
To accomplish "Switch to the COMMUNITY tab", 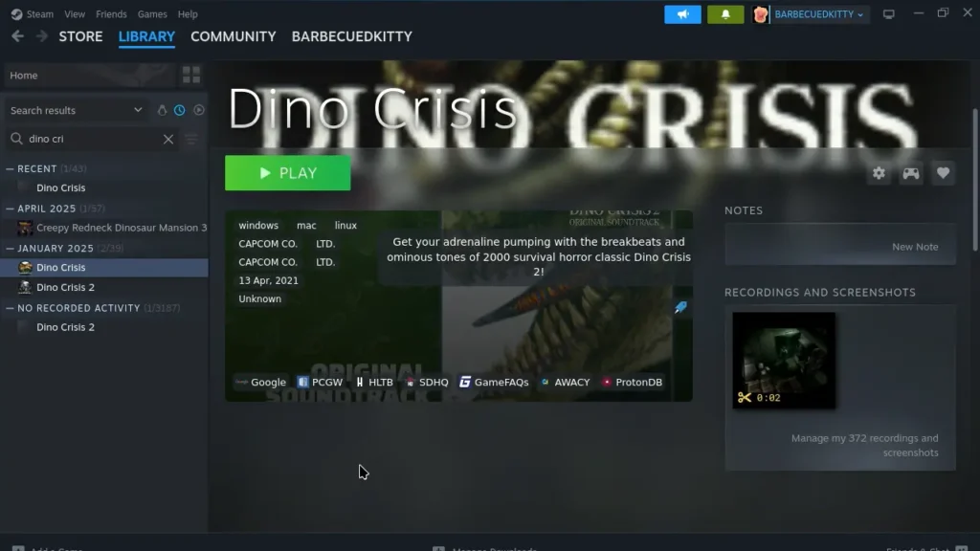I will pyautogui.click(x=233, y=36).
